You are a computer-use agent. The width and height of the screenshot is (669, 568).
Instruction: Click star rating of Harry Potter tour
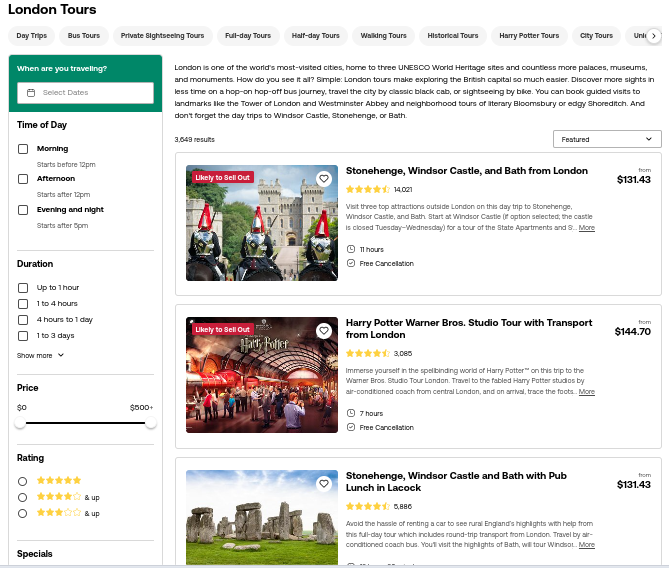[367, 353]
